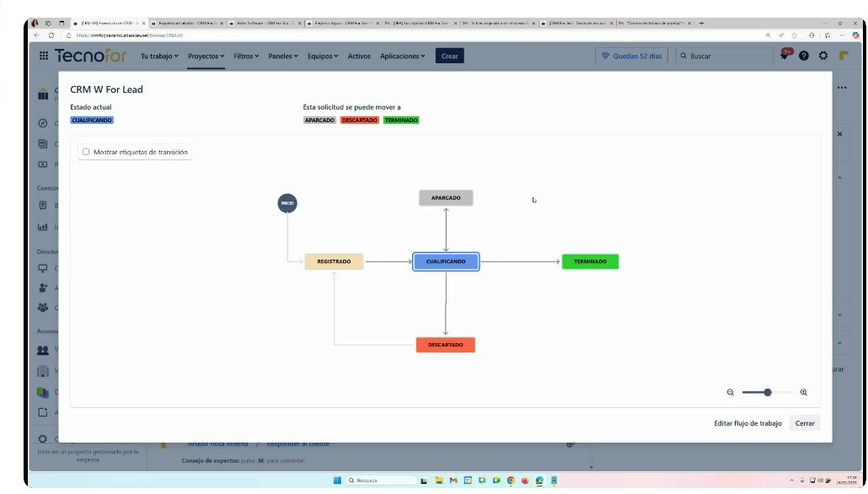Open the Windows Start button

tap(337, 481)
